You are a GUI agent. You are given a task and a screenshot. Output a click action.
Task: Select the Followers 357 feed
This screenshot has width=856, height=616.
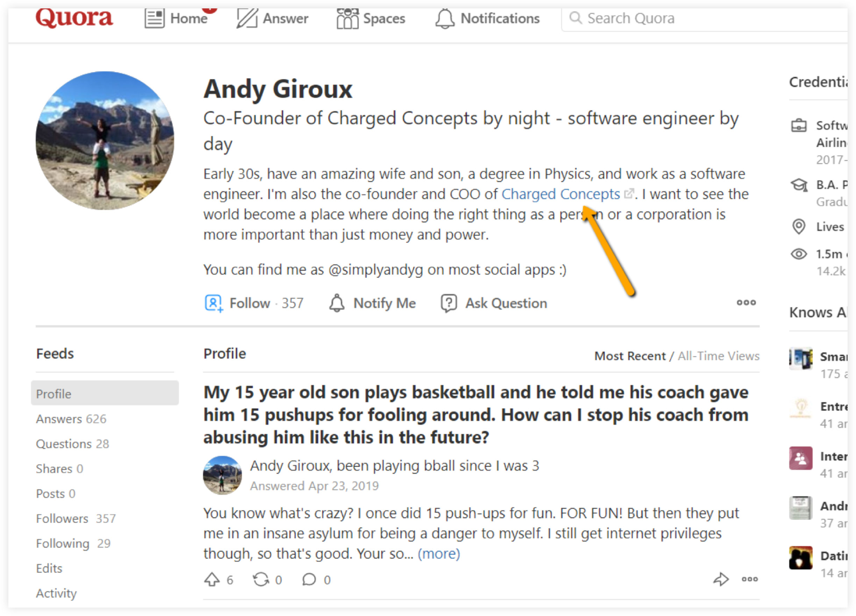coord(76,518)
